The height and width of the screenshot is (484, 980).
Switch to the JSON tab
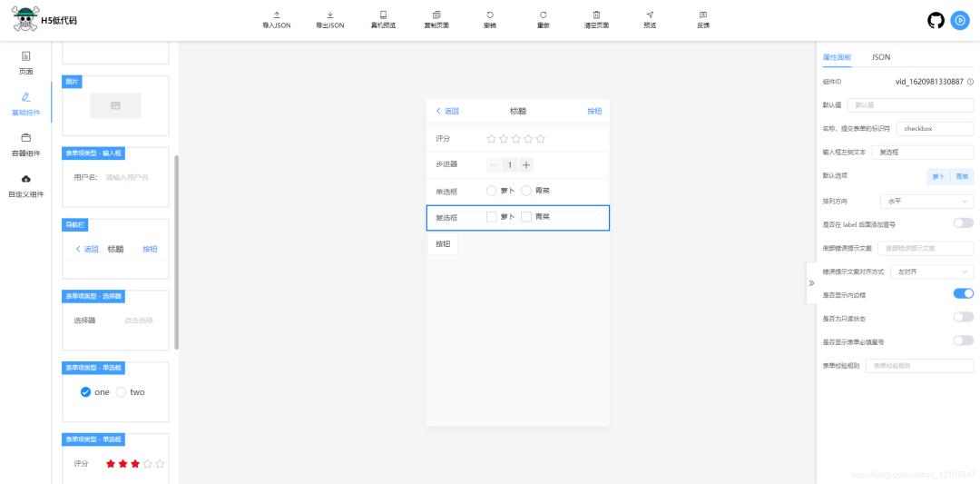[x=880, y=57]
